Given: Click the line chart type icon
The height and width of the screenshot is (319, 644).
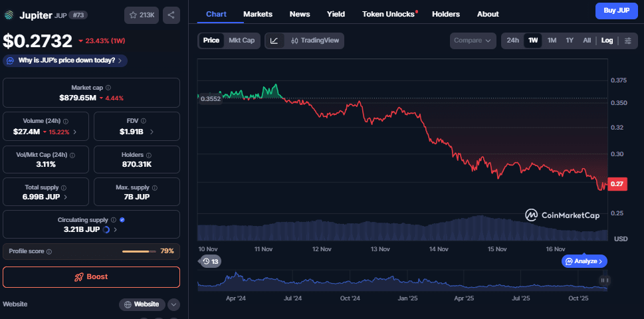Looking at the screenshot, I should coord(274,41).
